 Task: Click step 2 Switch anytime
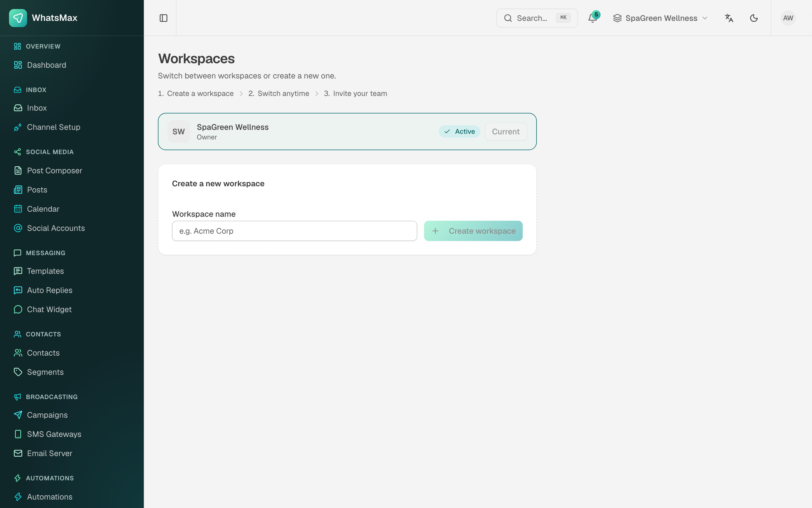[x=279, y=93]
